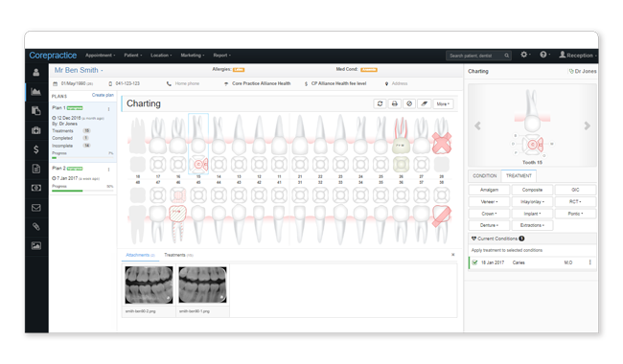Screen dimensions: 623x364
Task: Select tooth 15 surface diagram
Action: point(198,164)
